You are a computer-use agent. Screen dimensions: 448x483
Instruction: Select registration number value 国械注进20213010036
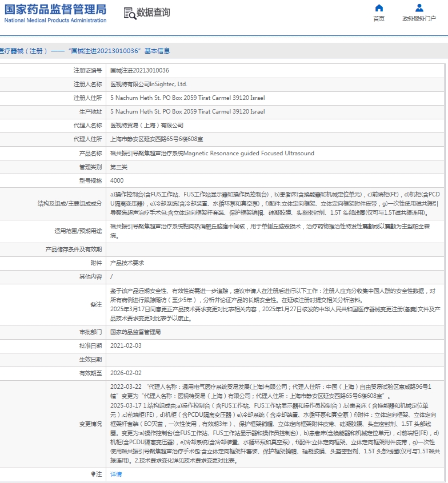139,71
